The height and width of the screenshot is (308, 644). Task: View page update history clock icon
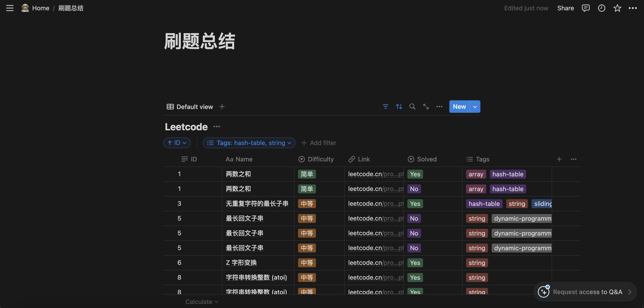pyautogui.click(x=601, y=8)
